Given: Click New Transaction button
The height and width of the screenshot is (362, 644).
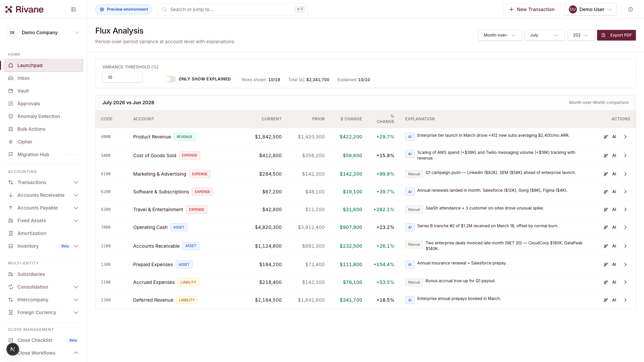Looking at the screenshot, I should 532,9.
